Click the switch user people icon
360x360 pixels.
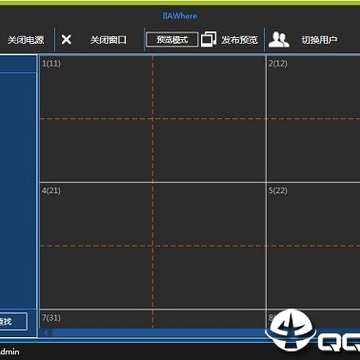click(279, 40)
